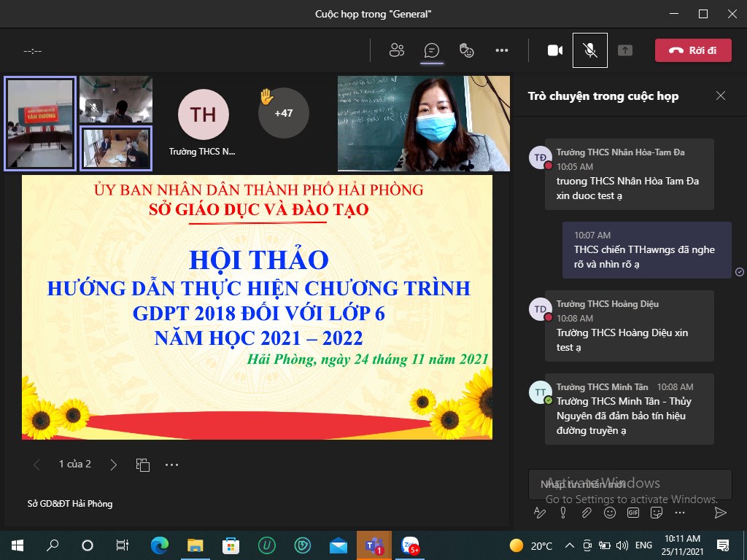Viewport: 747px width, 560px height.
Task: Expand more options below the slide
Action: tap(171, 464)
